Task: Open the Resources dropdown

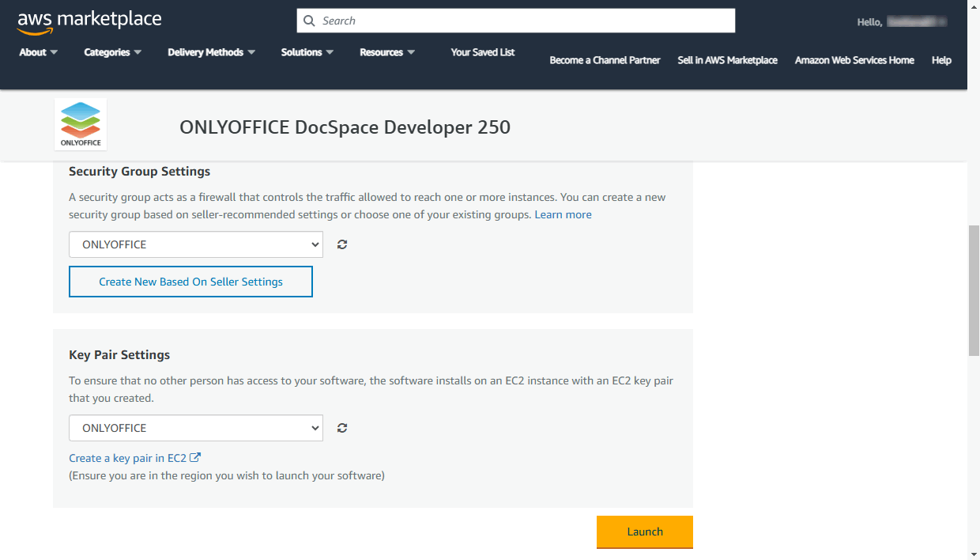Action: [386, 51]
